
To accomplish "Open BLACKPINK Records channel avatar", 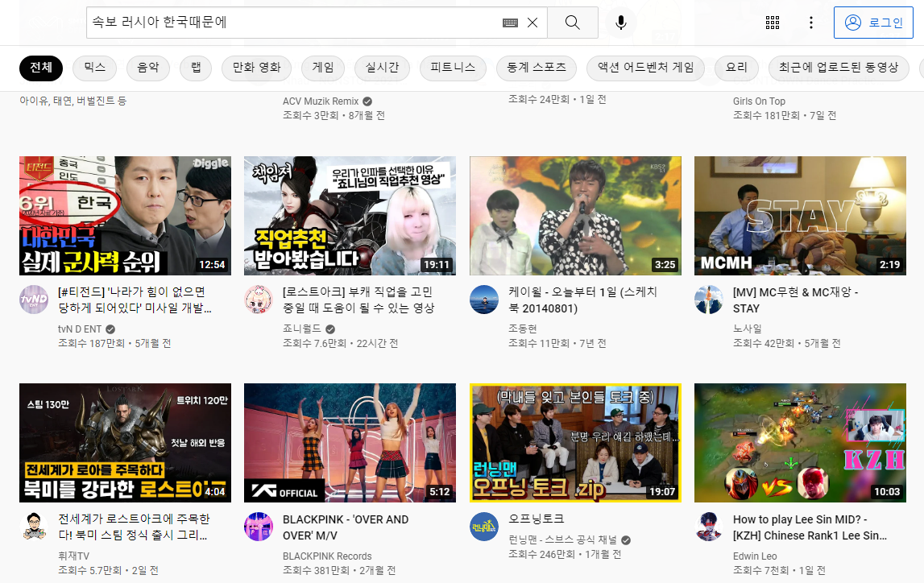I will pyautogui.click(x=259, y=527).
